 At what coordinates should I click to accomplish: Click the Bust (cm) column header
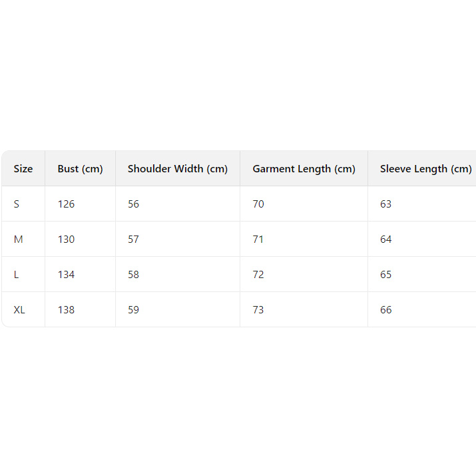click(80, 169)
